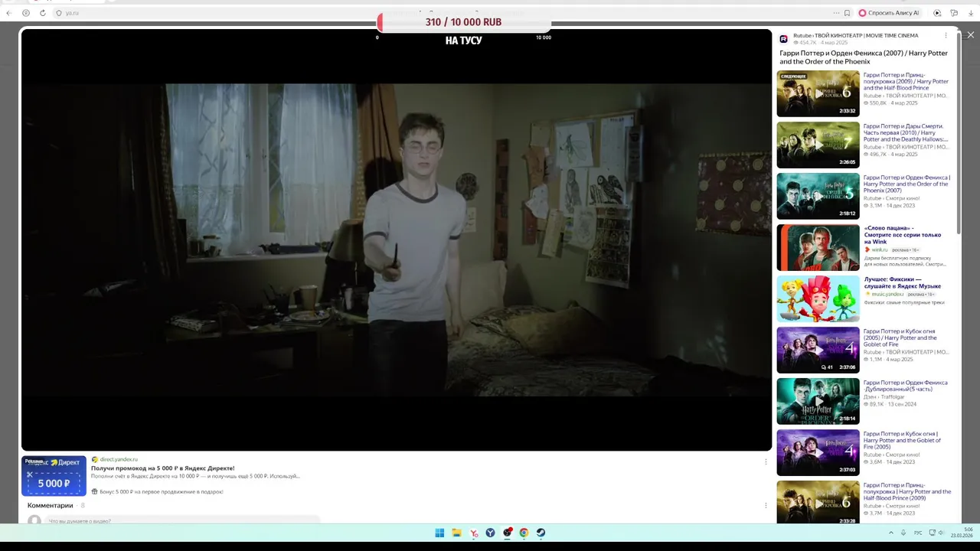Image resolution: width=980 pixels, height=551 pixels.
Task: Go back with the browser back arrow
Action: pos(8,13)
